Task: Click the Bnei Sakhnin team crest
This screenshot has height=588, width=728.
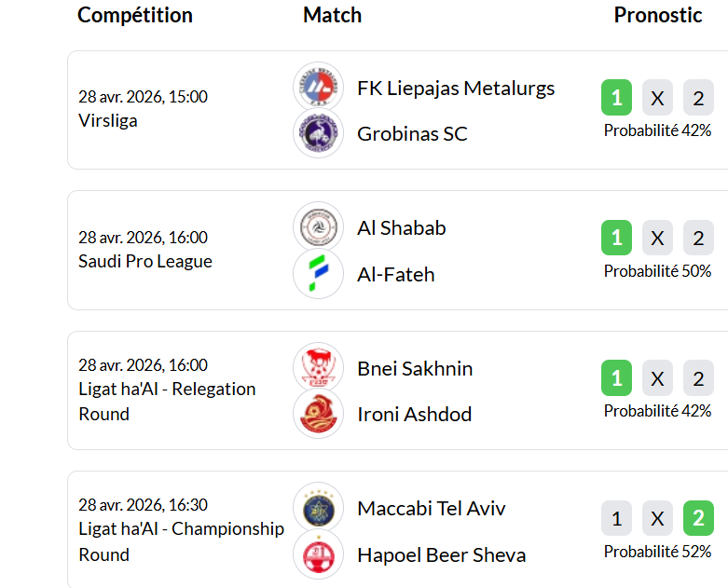Action: coord(318,368)
